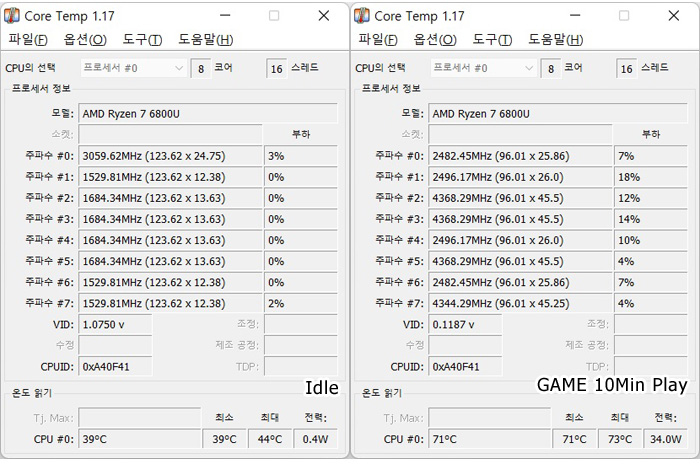Viewport: 700px width, 464px height.
Task: Select frequency #2 value in Game window
Action: point(521,198)
